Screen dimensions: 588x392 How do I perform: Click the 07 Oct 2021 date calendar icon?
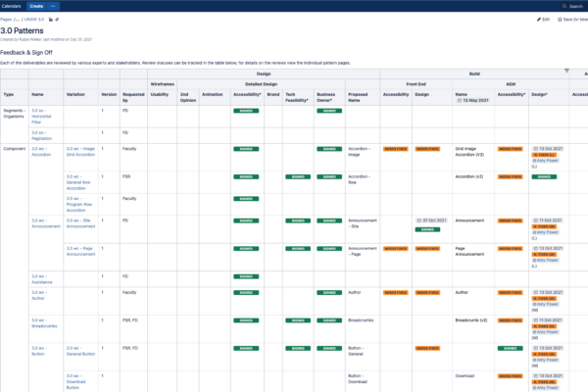[x=419, y=220]
